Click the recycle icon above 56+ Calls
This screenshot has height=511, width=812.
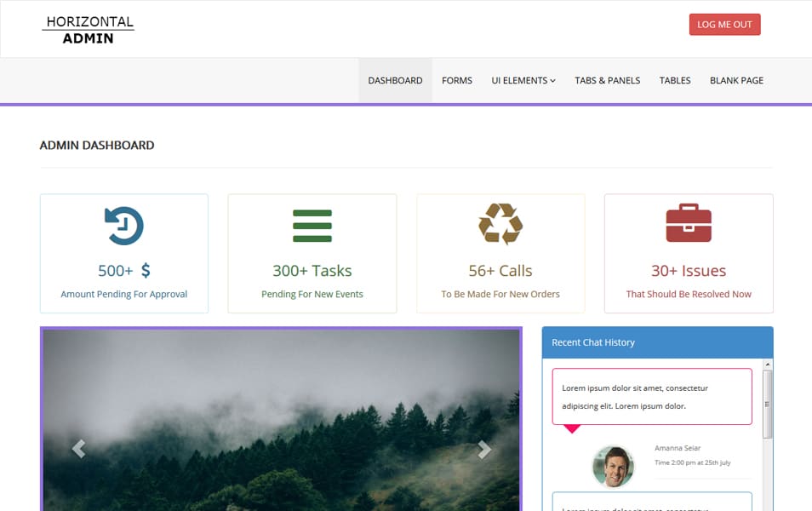(x=500, y=223)
